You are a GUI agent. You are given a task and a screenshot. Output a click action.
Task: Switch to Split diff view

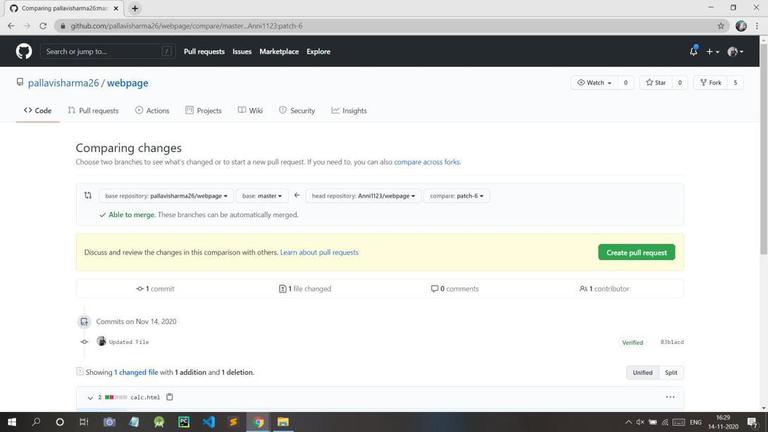tap(671, 372)
